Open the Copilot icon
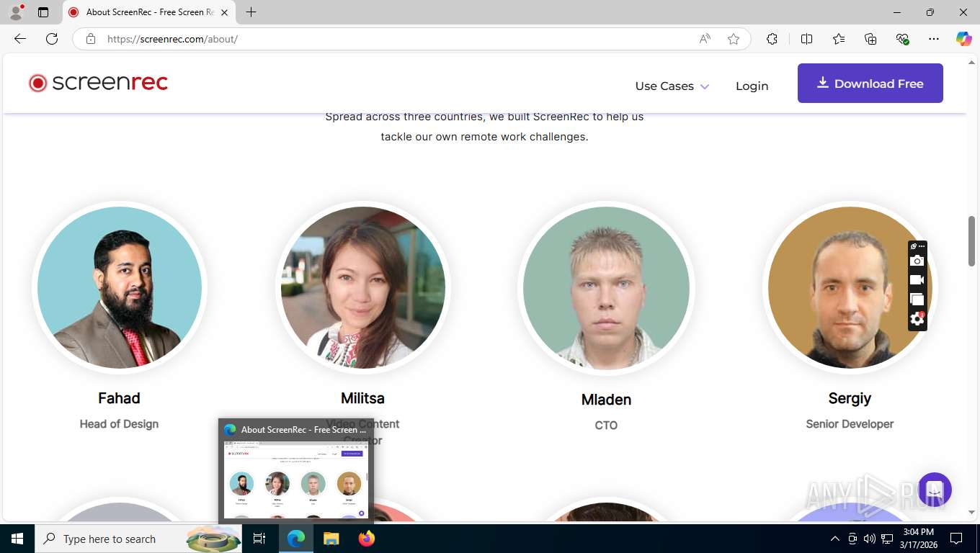 tap(964, 39)
